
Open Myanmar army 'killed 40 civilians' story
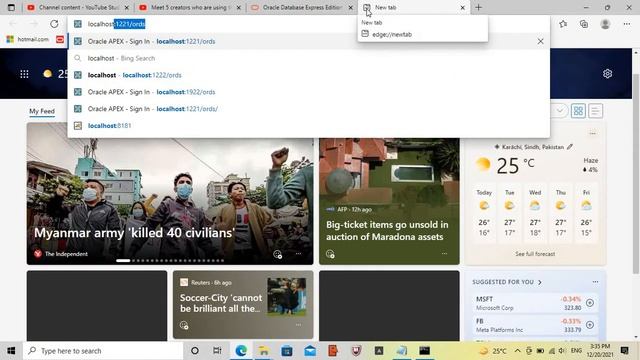[x=134, y=233]
